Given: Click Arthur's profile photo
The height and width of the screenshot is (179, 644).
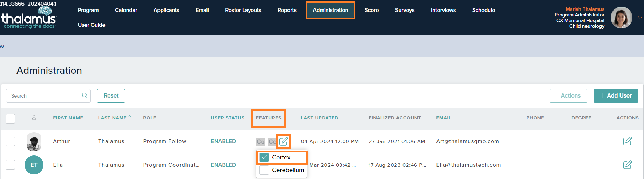Looking at the screenshot, I should [x=34, y=142].
